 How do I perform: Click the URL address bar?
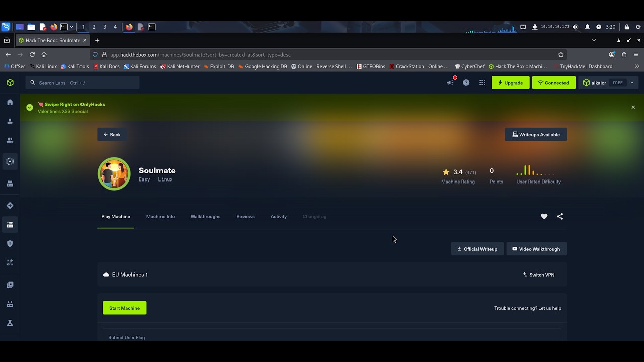click(327, 54)
